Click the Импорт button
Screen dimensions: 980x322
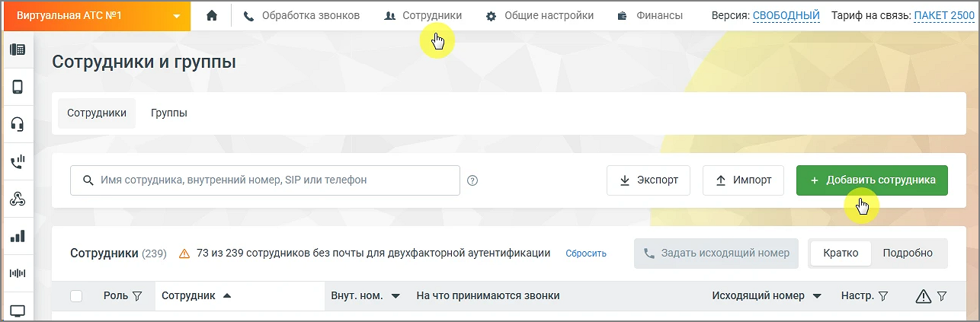[x=743, y=180]
